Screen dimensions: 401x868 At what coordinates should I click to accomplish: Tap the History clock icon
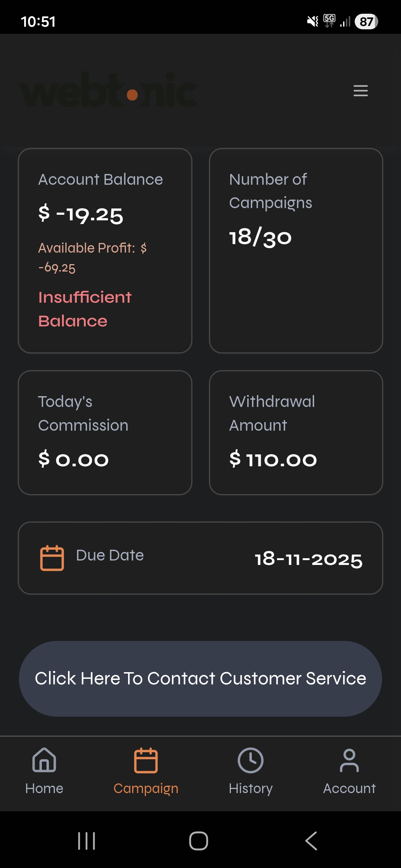(251, 760)
